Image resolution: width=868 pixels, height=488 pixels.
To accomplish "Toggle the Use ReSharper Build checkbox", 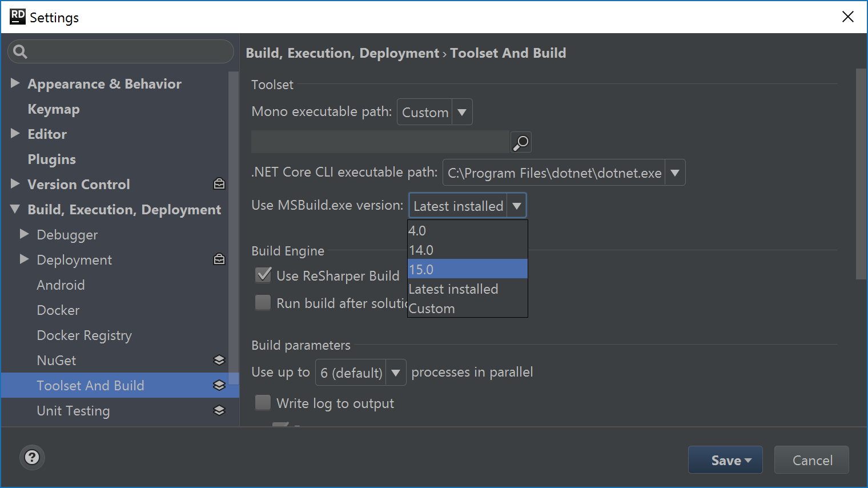I will pyautogui.click(x=263, y=275).
